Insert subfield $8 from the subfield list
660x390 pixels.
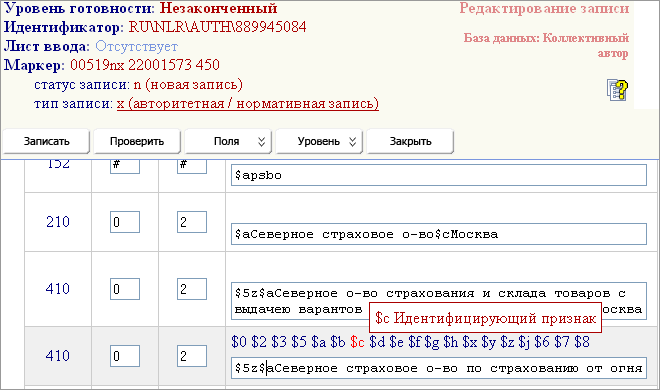(x=582, y=342)
